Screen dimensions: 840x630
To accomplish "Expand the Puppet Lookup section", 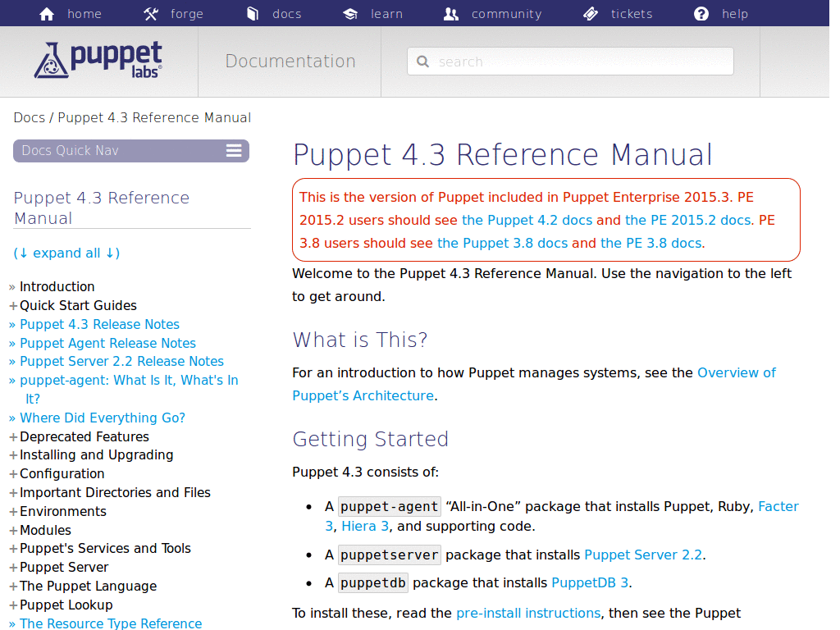I will tap(61, 605).
